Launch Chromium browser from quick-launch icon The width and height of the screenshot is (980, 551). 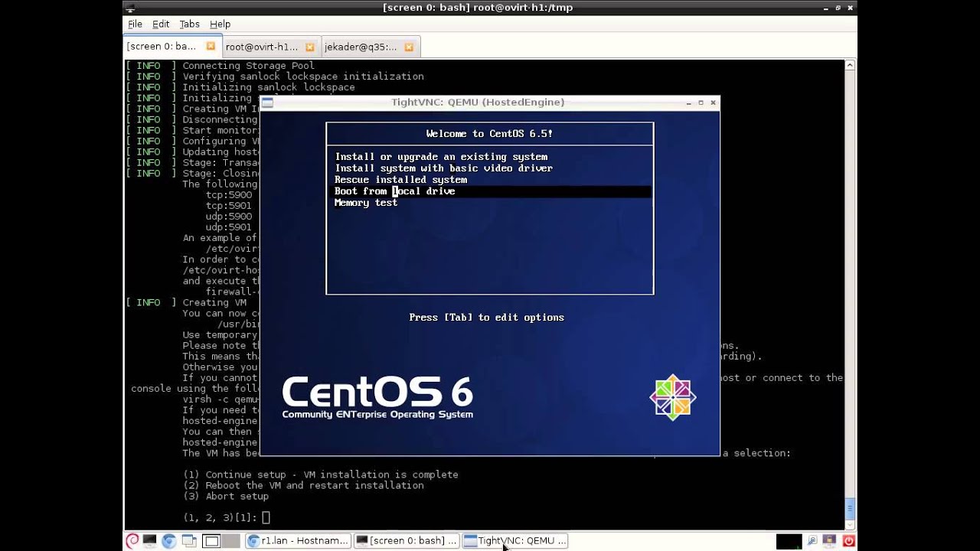[169, 541]
